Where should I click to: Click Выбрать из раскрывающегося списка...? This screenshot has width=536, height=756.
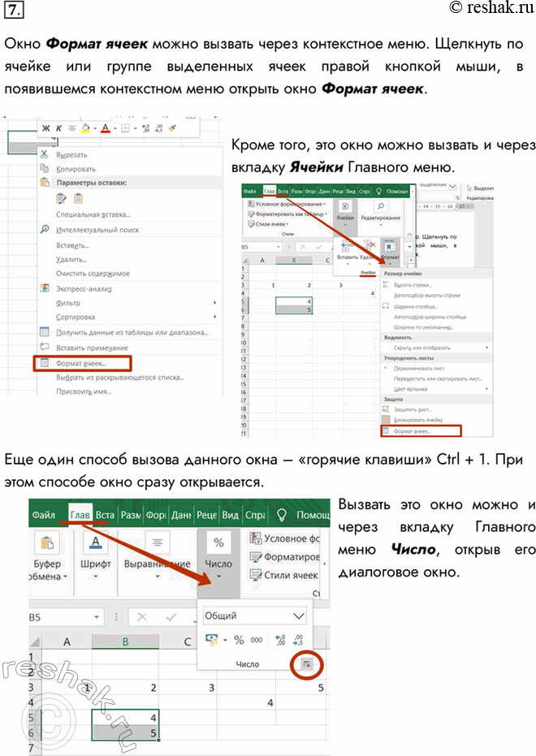point(120,378)
